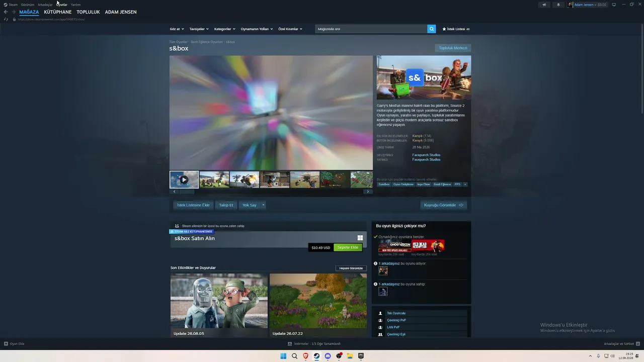Click the magnifier search button in store bar
Viewport: 644px width, 362px height.
pyautogui.click(x=432, y=29)
